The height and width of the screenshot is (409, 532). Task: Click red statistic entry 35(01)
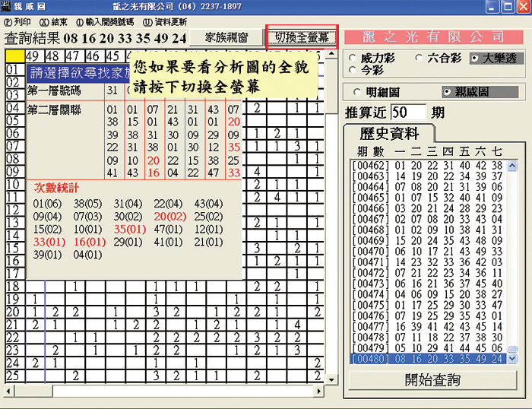pyautogui.click(x=130, y=229)
